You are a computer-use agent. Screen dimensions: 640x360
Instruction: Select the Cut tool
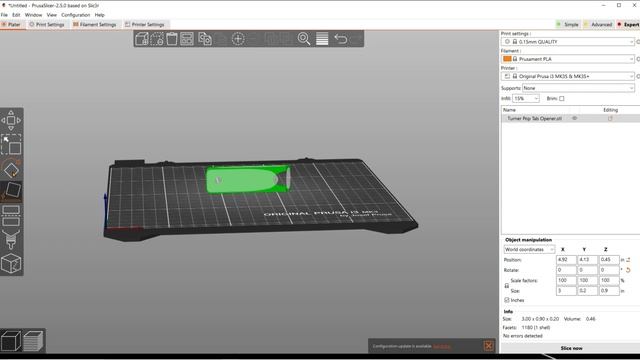tap(11, 216)
